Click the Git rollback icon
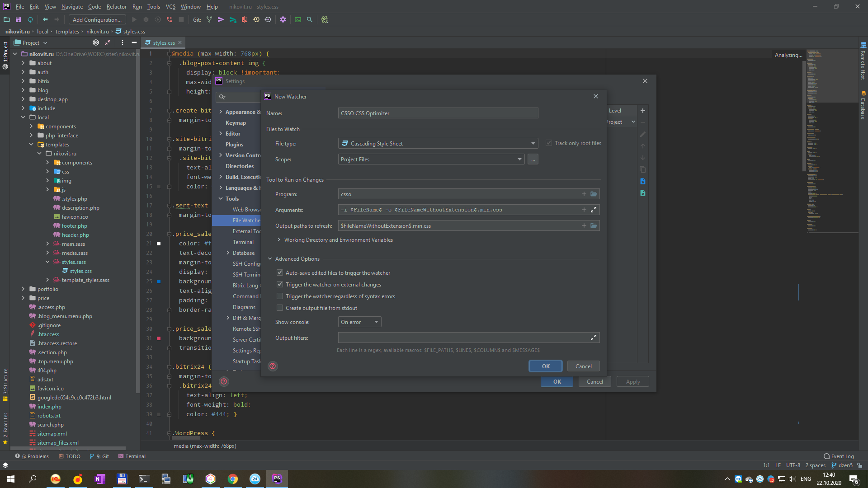This screenshot has width=868, height=488. pyautogui.click(x=268, y=19)
